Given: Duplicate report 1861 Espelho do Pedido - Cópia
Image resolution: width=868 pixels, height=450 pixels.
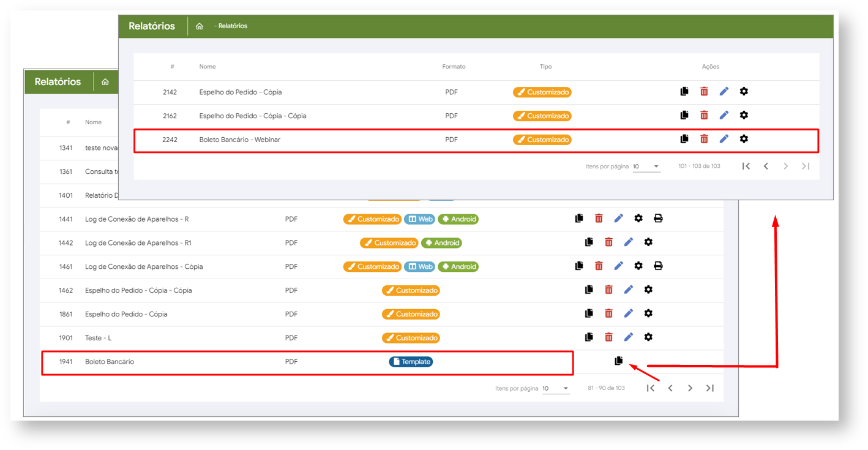Looking at the screenshot, I should (589, 313).
